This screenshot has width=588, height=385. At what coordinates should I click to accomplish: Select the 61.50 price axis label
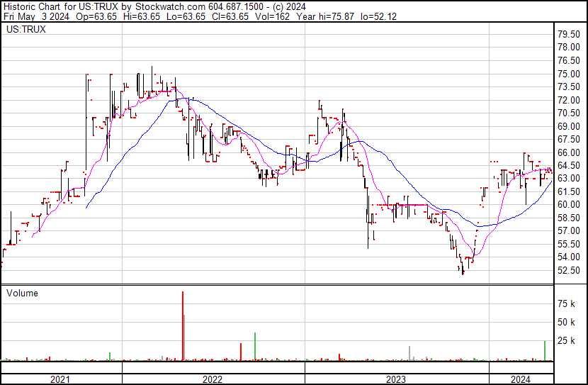569,191
